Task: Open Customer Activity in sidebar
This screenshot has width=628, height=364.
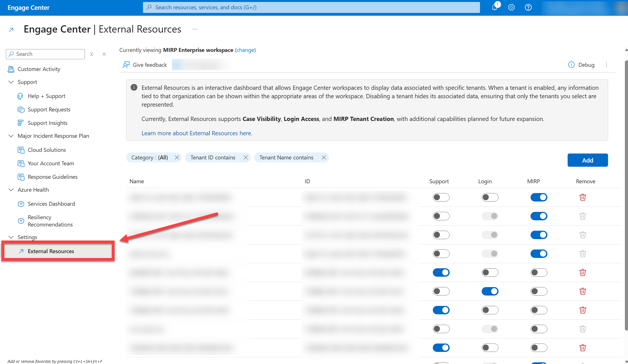Action: point(39,69)
